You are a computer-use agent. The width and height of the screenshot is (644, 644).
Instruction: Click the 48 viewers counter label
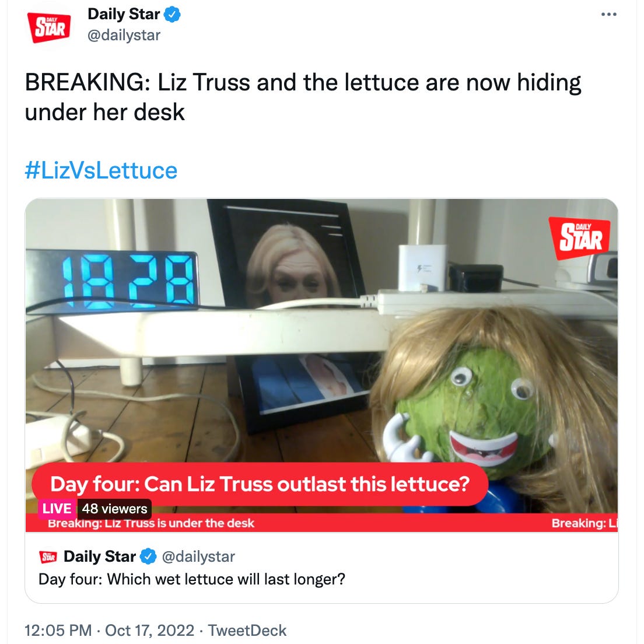pyautogui.click(x=114, y=509)
